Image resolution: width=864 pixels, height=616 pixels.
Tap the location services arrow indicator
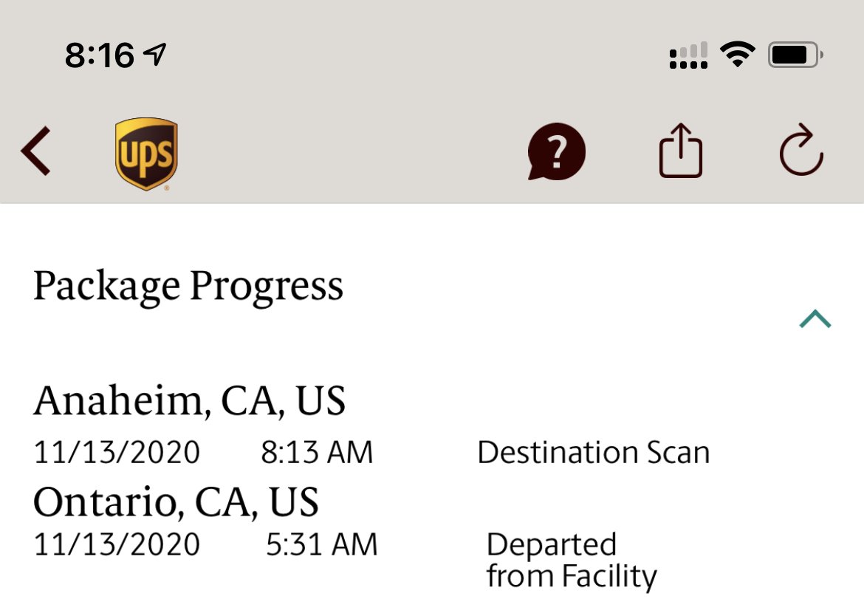155,54
